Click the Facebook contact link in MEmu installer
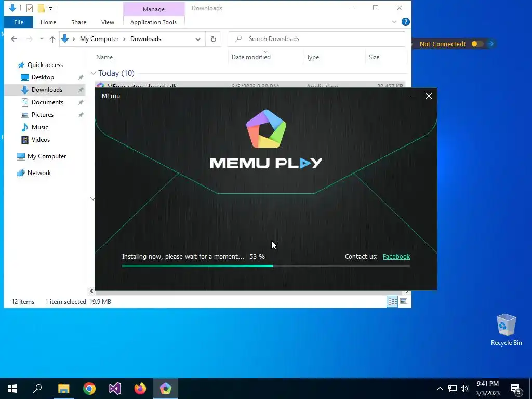 click(x=396, y=257)
